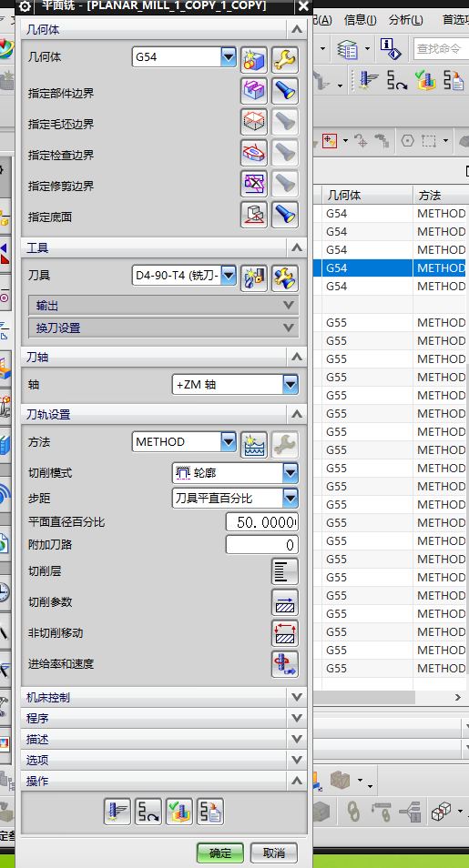This screenshot has width=469, height=868.
Task: Click the 平面直径百分比 value field
Action: pos(262,522)
